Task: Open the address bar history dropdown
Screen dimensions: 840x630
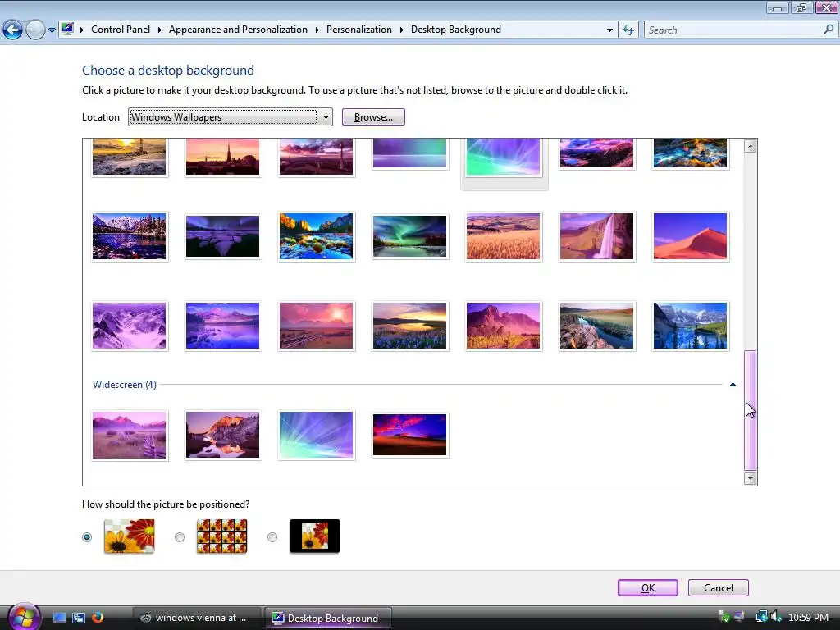Action: [609, 30]
